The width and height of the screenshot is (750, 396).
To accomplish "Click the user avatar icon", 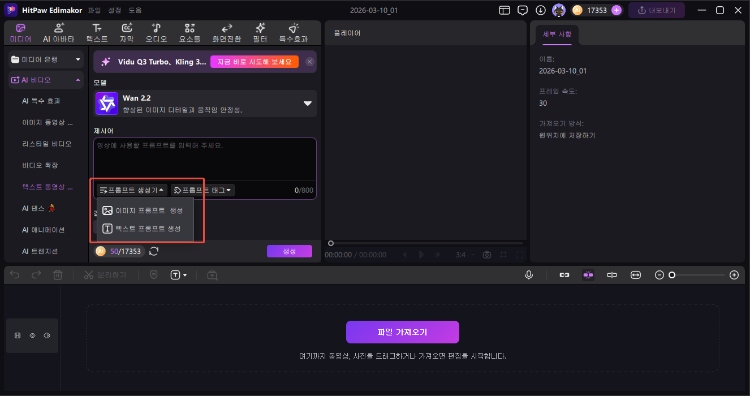I will pos(559,10).
